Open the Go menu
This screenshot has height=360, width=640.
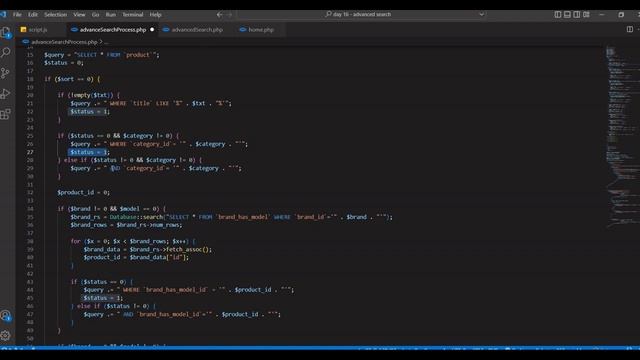[96, 15]
